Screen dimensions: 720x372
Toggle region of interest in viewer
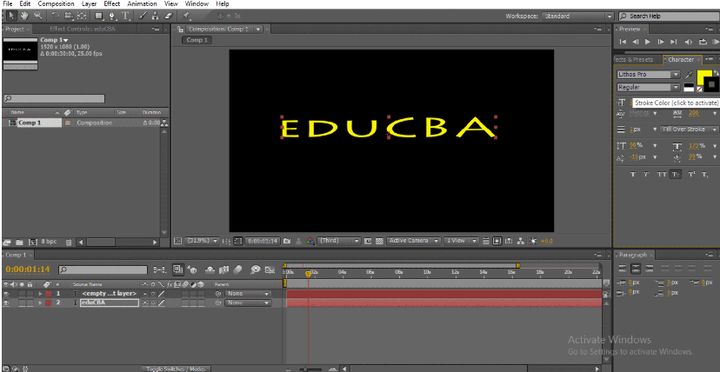(368, 241)
